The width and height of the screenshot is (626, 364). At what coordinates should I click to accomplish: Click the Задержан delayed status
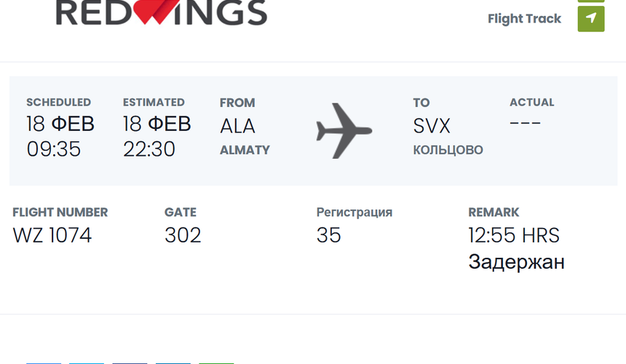516,262
